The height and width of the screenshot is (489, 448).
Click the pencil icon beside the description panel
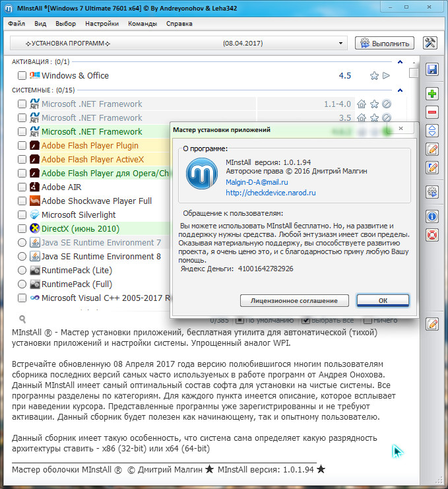pyautogui.click(x=432, y=324)
